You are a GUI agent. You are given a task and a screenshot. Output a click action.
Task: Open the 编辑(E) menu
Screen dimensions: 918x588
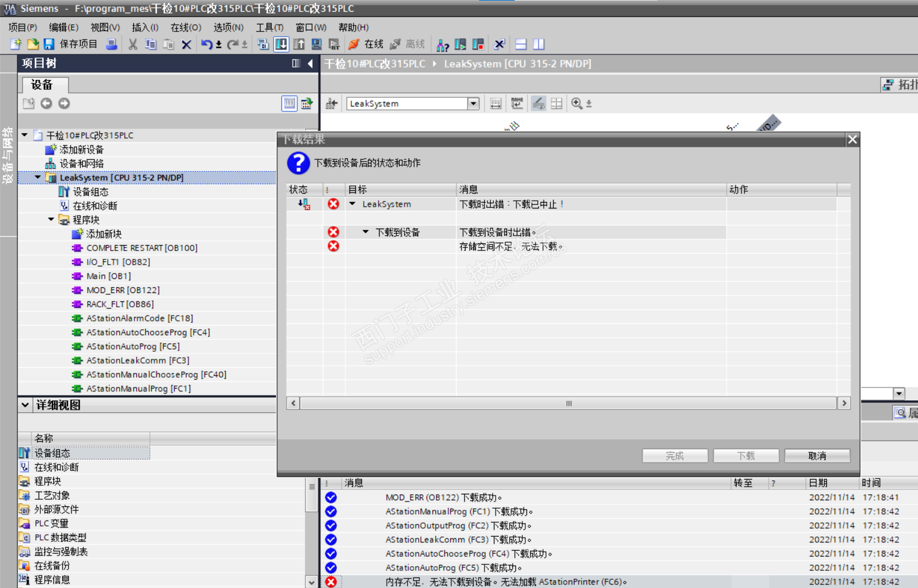[63, 27]
